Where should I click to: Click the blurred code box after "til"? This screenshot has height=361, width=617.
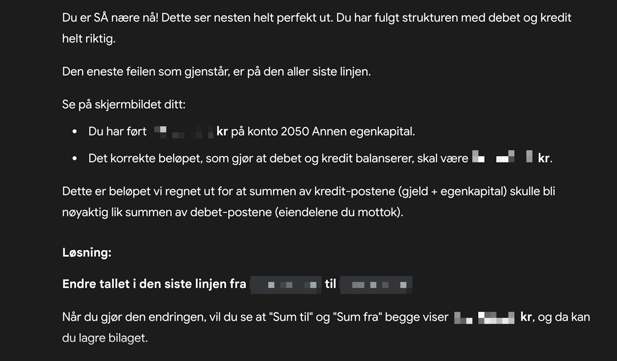tap(376, 285)
